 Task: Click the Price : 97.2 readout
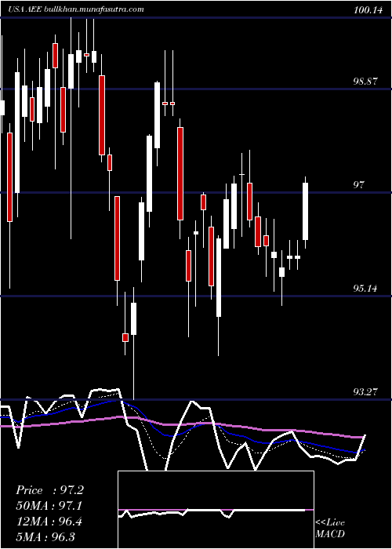[49, 490]
